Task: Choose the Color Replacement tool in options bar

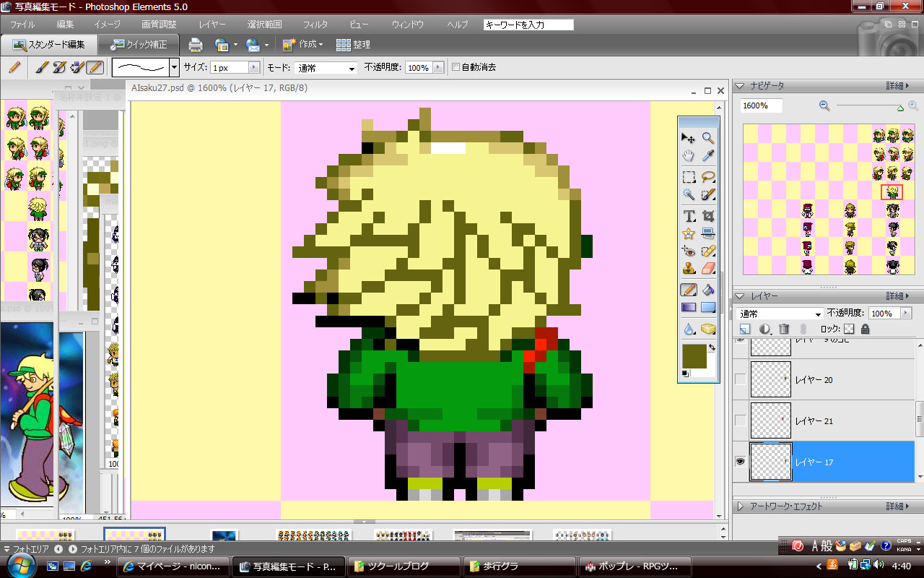Action: [x=78, y=67]
